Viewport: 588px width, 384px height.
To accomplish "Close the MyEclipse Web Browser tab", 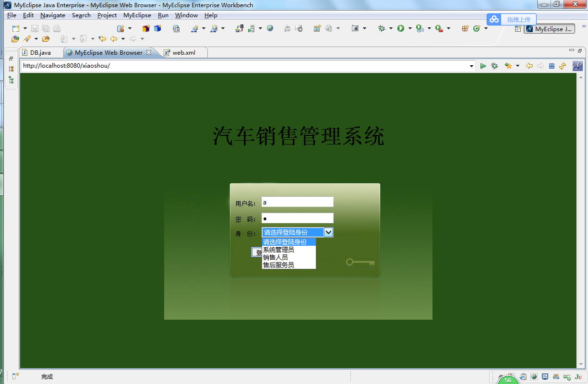I will [x=149, y=52].
